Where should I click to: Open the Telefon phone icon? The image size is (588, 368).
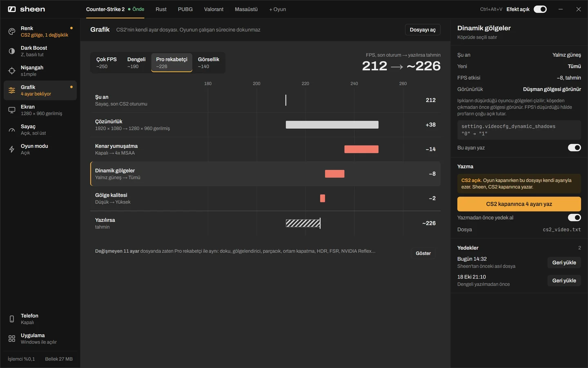pos(12,319)
